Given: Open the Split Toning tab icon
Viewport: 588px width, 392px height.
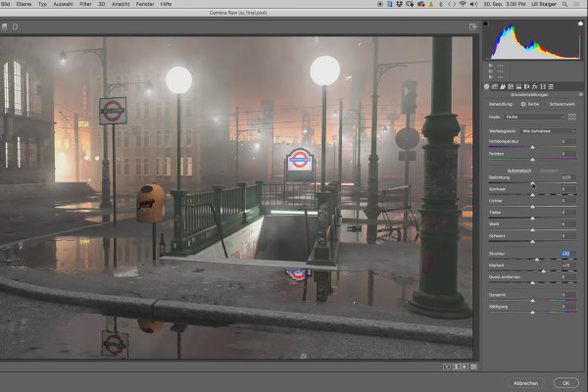Looking at the screenshot, I should point(518,86).
